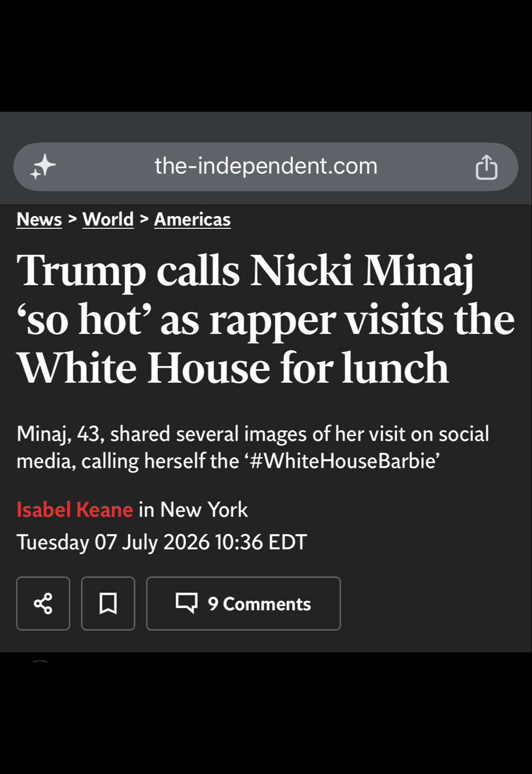The width and height of the screenshot is (532, 774).
Task: Click the 'in New York' location text
Action: click(x=193, y=510)
